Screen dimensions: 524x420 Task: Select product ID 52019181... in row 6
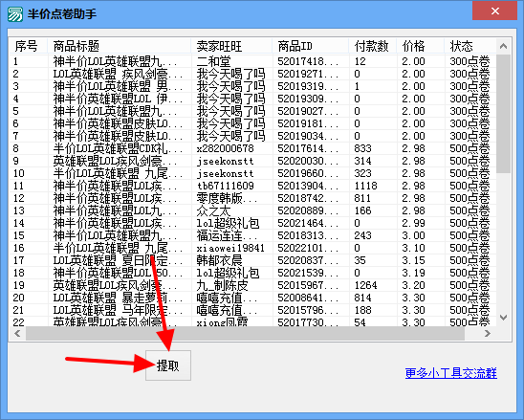[308, 123]
